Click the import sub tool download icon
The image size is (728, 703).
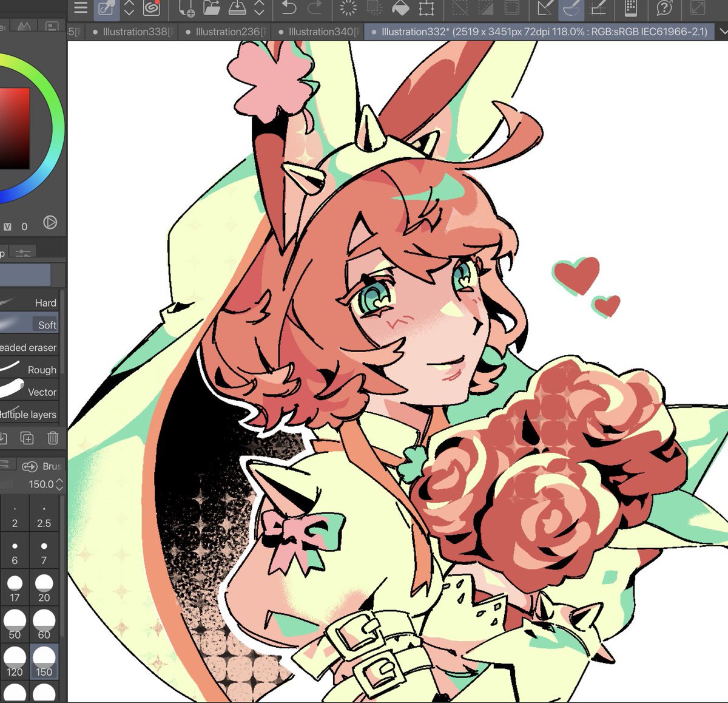[2, 438]
